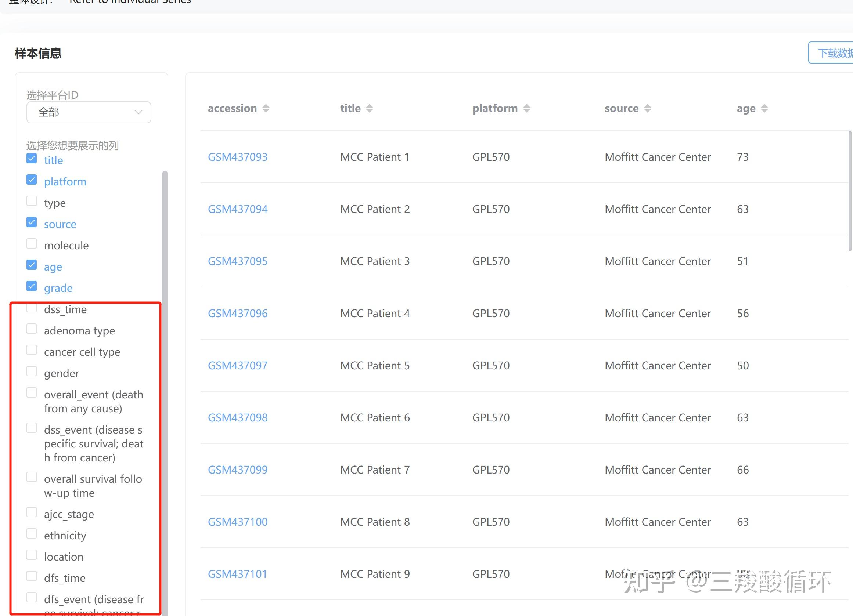The image size is (853, 616).
Task: Enable the ajcc_stage checkbox
Action: (x=32, y=512)
